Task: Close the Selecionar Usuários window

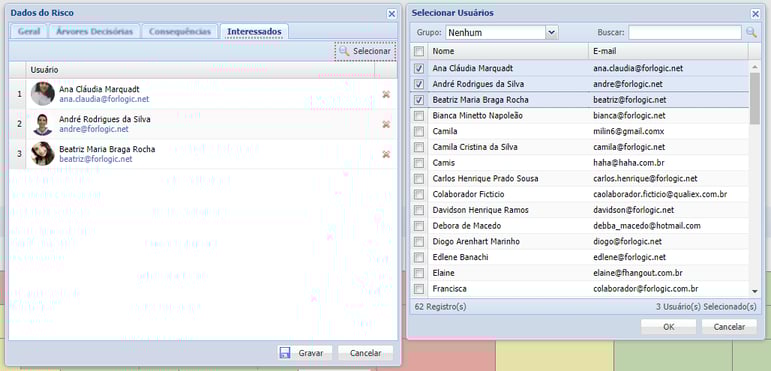Action: point(755,14)
